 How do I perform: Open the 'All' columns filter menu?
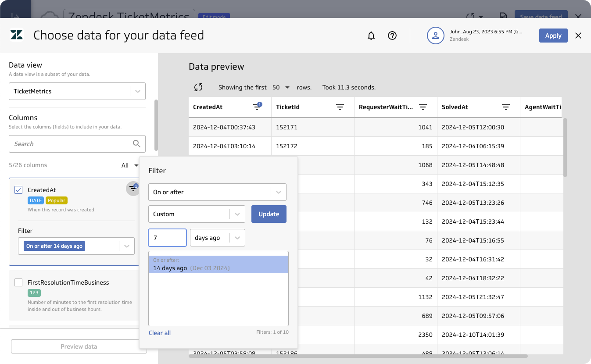[130, 165]
